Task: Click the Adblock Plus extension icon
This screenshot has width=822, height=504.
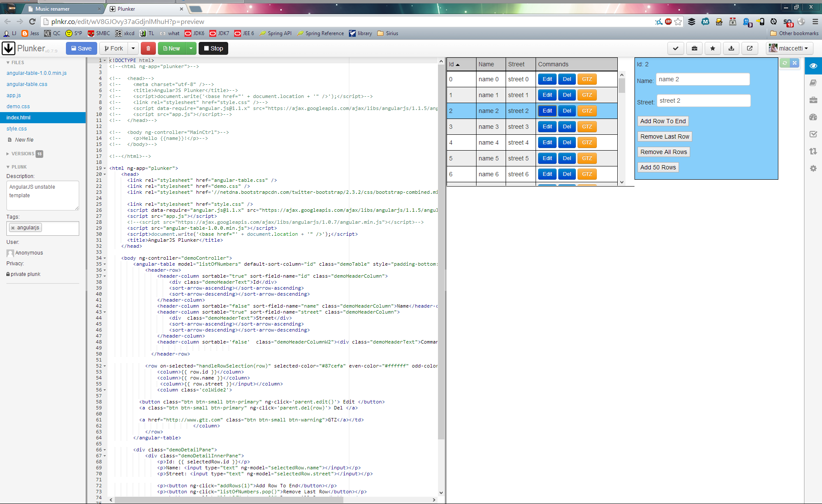Action: tap(668, 21)
